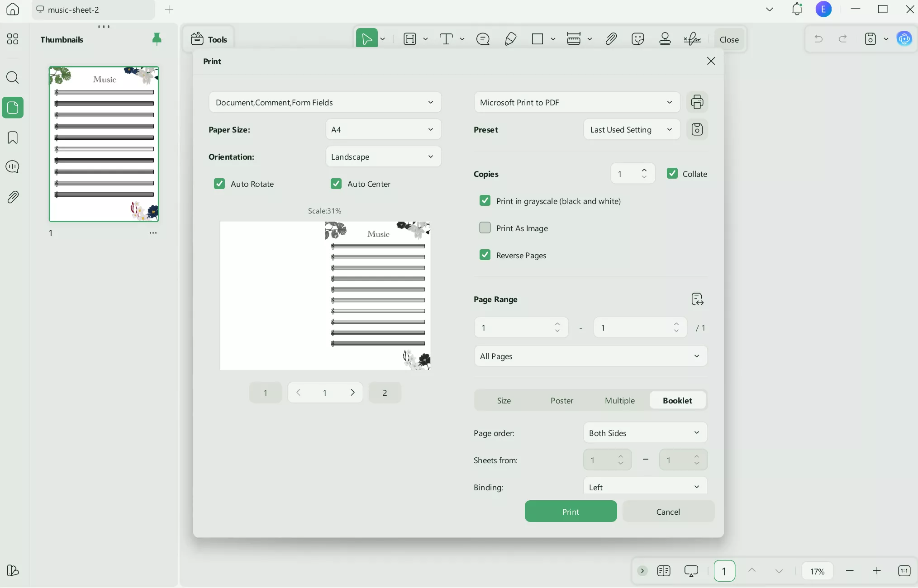
Task: Select the Sticker tool
Action: tap(637, 39)
